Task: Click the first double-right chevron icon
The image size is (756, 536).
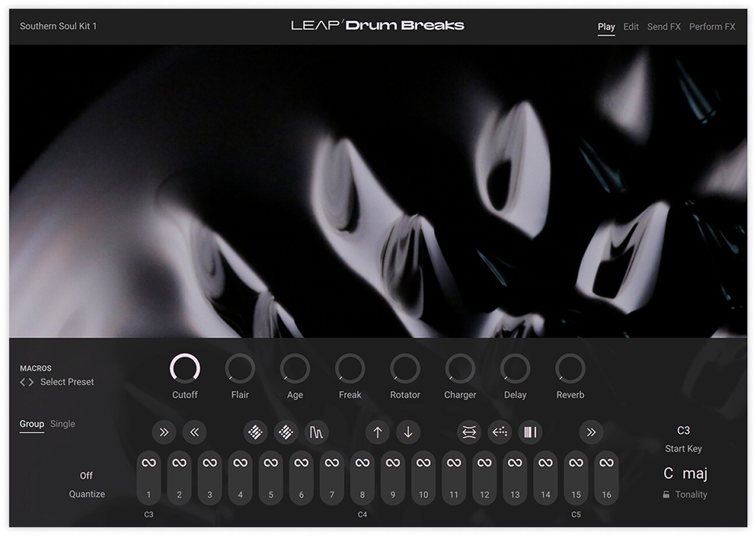Action: coord(164,432)
